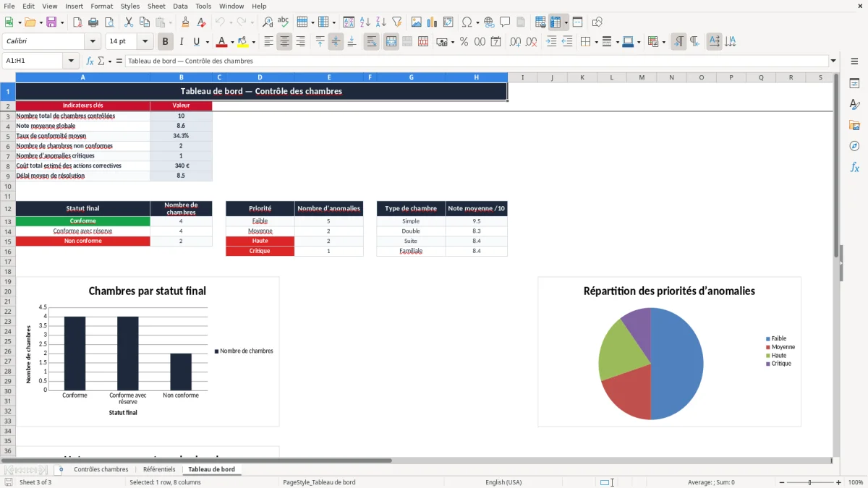The image size is (868, 488).
Task: Insert a comment
Action: [x=506, y=22]
